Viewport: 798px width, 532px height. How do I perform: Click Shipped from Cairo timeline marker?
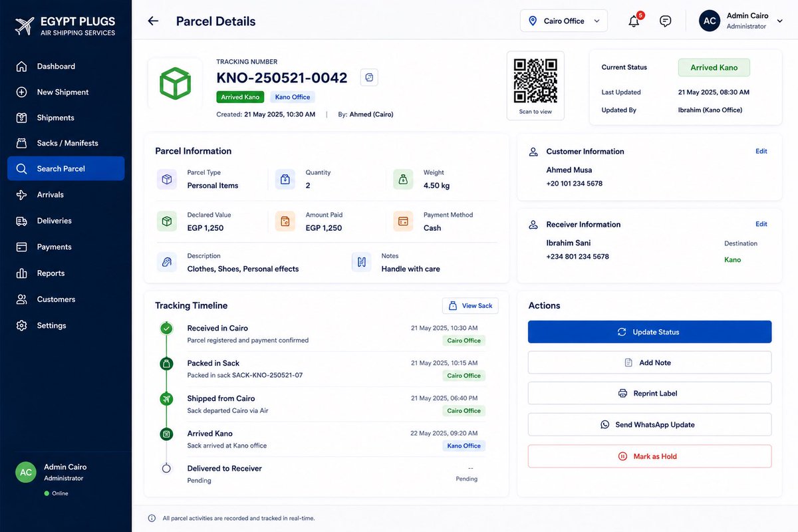pos(167,399)
